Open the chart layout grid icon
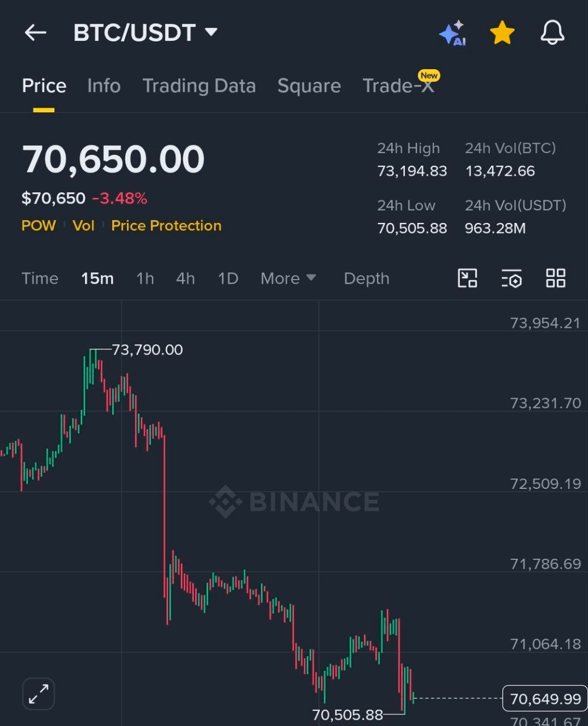Image resolution: width=588 pixels, height=726 pixels. 556,278
